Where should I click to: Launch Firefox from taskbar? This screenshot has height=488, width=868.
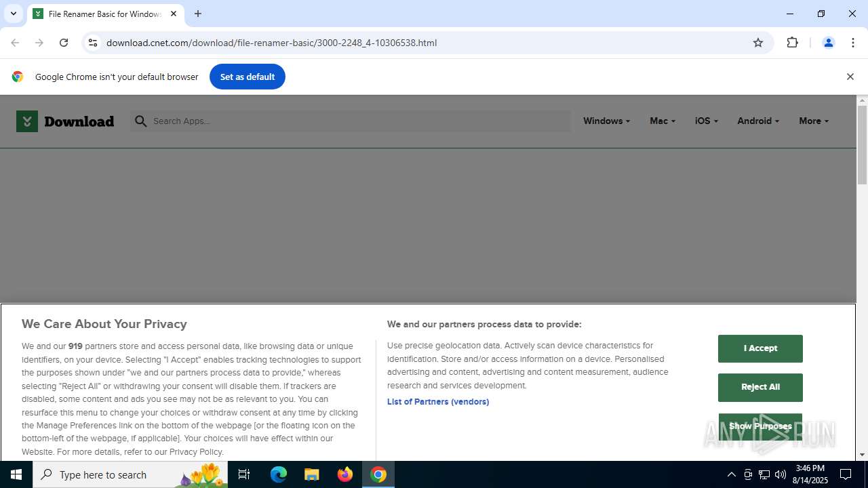coord(345,474)
